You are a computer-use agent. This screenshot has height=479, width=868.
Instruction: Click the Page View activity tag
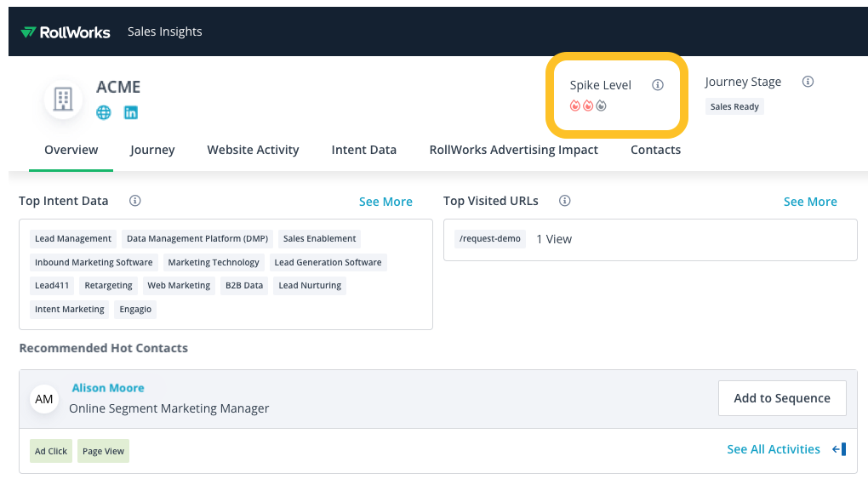pos(103,451)
